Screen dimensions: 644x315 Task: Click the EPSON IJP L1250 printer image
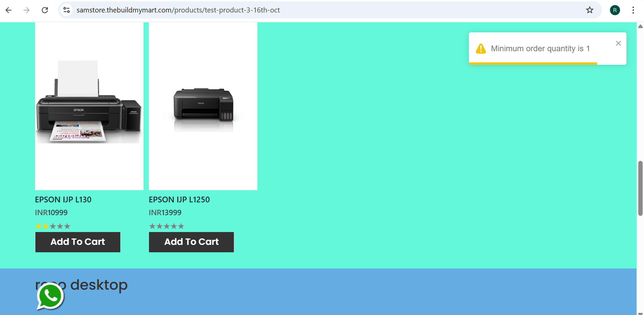click(x=203, y=106)
